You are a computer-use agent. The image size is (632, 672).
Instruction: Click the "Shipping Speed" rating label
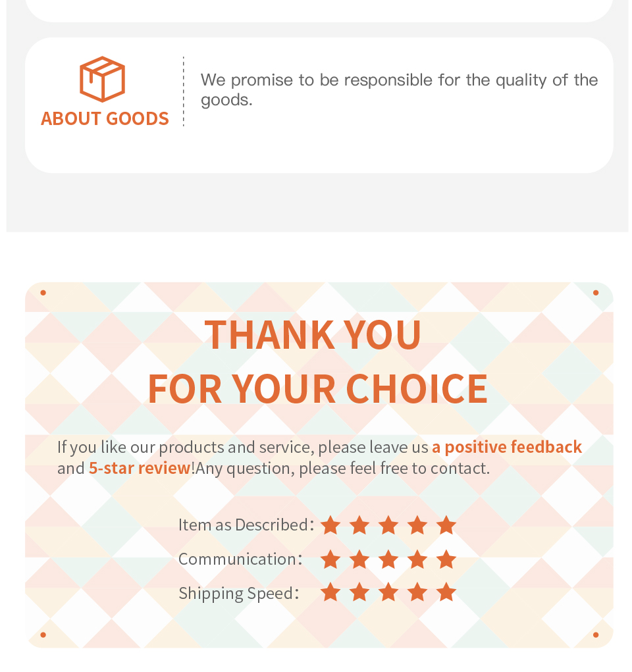[236, 593]
